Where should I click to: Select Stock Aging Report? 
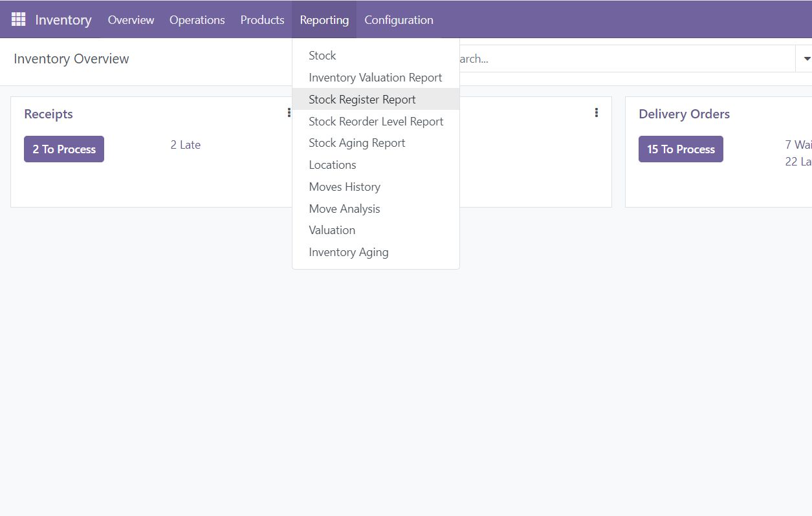point(357,143)
